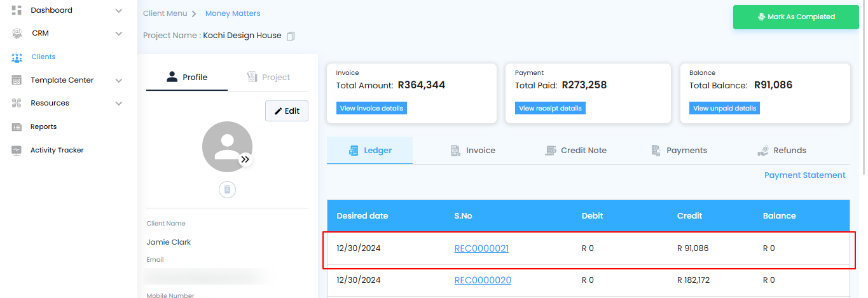The image size is (868, 298).
Task: Expand the Template Center chevron
Action: (119, 81)
